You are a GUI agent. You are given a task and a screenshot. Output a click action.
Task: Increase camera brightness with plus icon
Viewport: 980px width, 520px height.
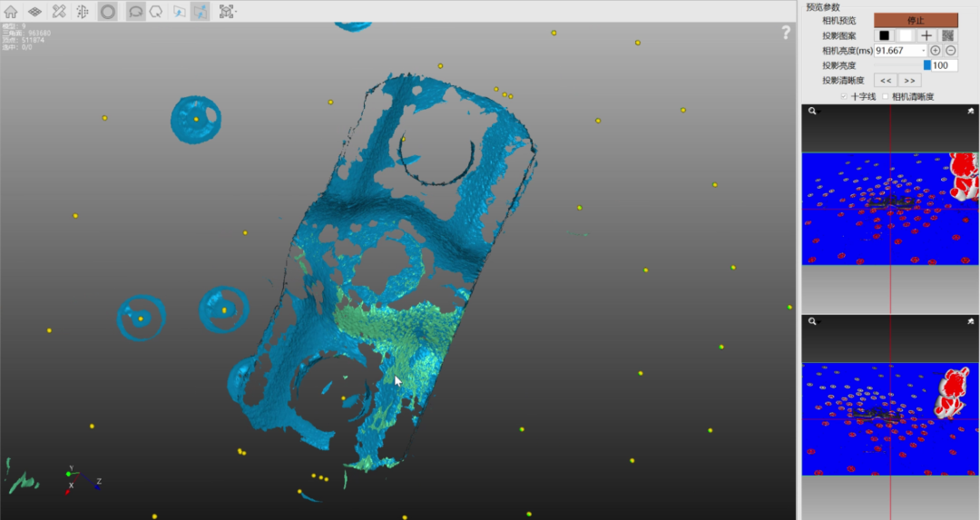935,51
